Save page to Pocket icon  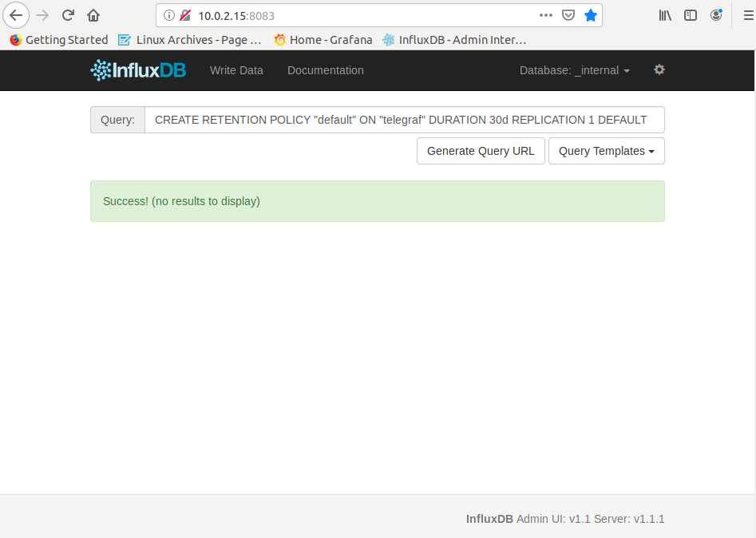(568, 15)
